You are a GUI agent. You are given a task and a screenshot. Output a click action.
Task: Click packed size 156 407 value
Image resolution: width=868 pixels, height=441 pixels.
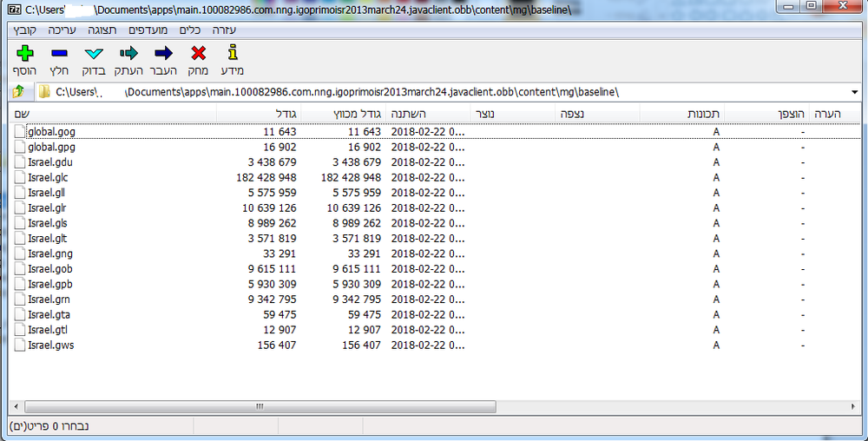coord(361,346)
